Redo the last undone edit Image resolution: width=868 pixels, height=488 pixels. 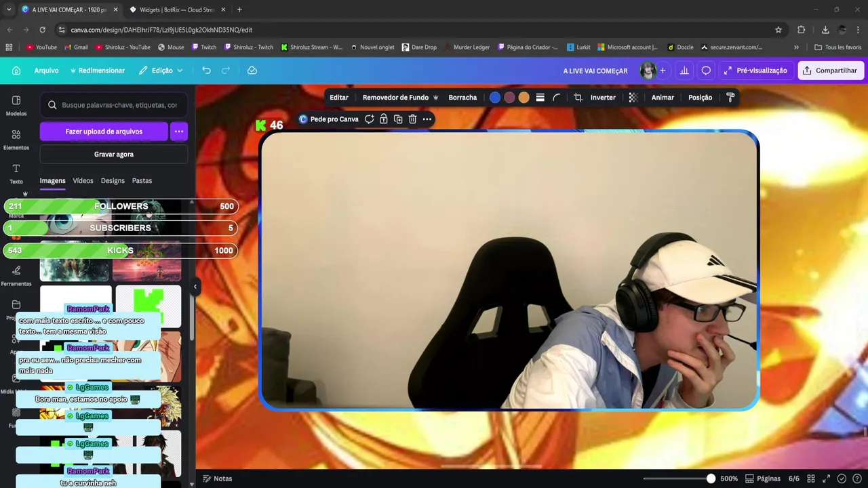pyautogui.click(x=226, y=70)
